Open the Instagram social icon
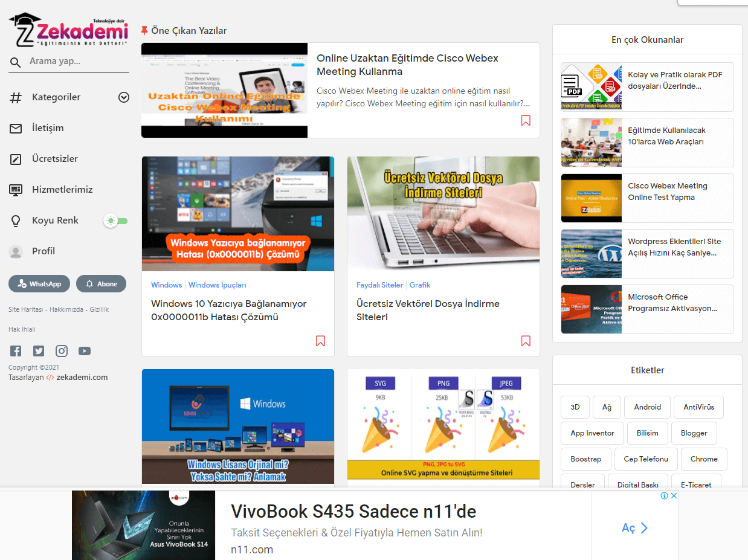748x560 pixels. pyautogui.click(x=62, y=350)
